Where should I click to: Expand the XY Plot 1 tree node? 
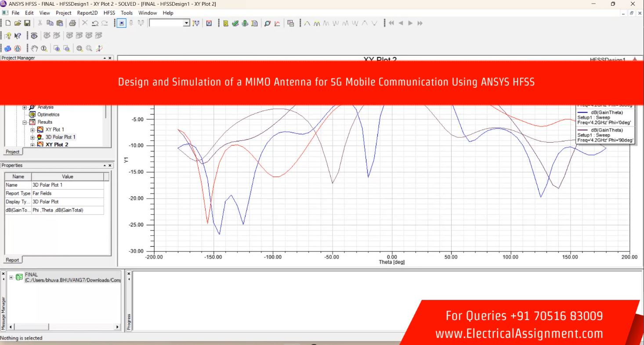(33, 129)
